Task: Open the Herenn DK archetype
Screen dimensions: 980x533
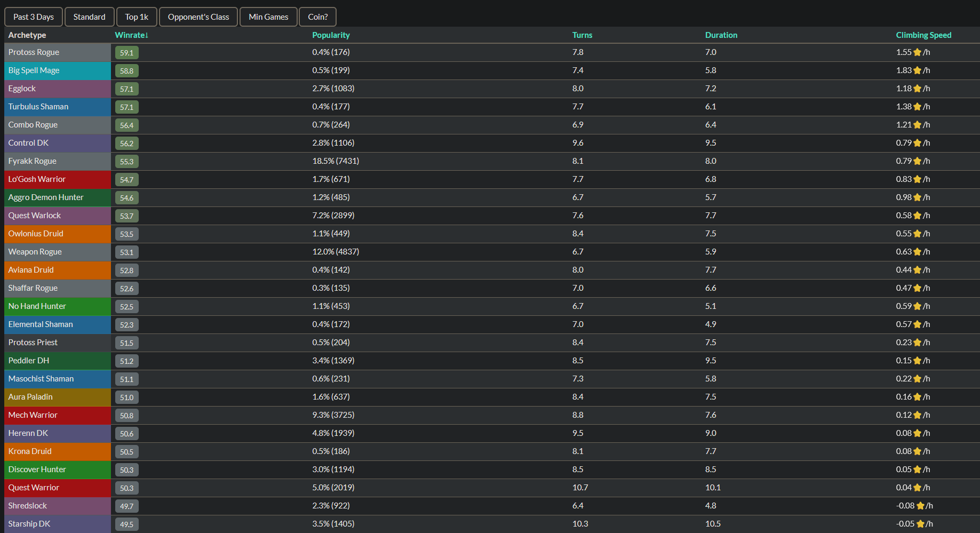Action: point(58,433)
